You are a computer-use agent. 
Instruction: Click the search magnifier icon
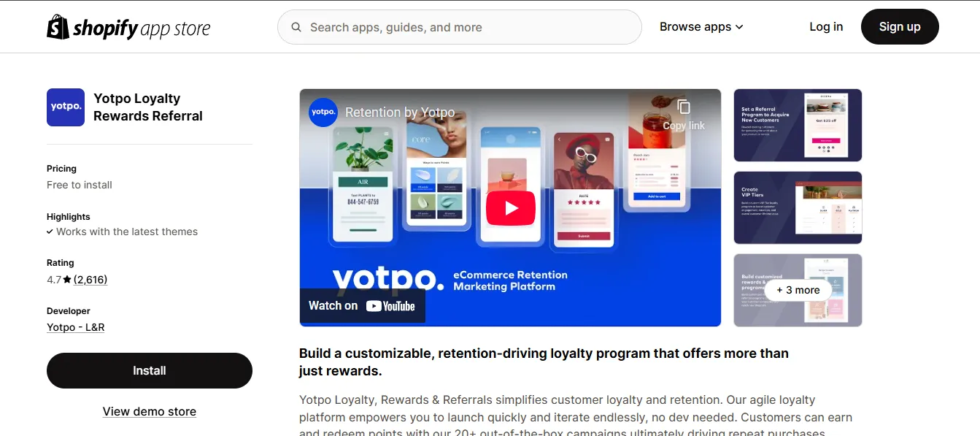[x=296, y=27]
